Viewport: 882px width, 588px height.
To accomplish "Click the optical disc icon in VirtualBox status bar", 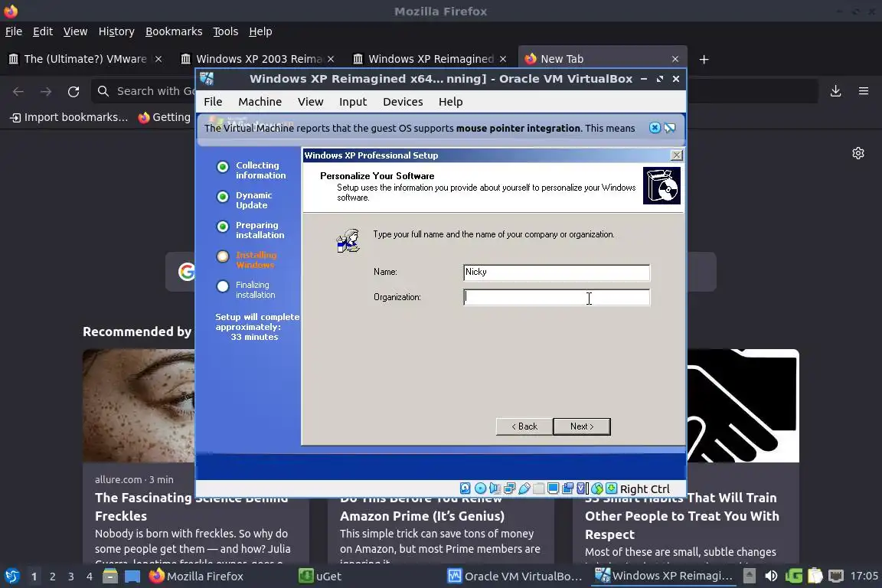I will (480, 488).
